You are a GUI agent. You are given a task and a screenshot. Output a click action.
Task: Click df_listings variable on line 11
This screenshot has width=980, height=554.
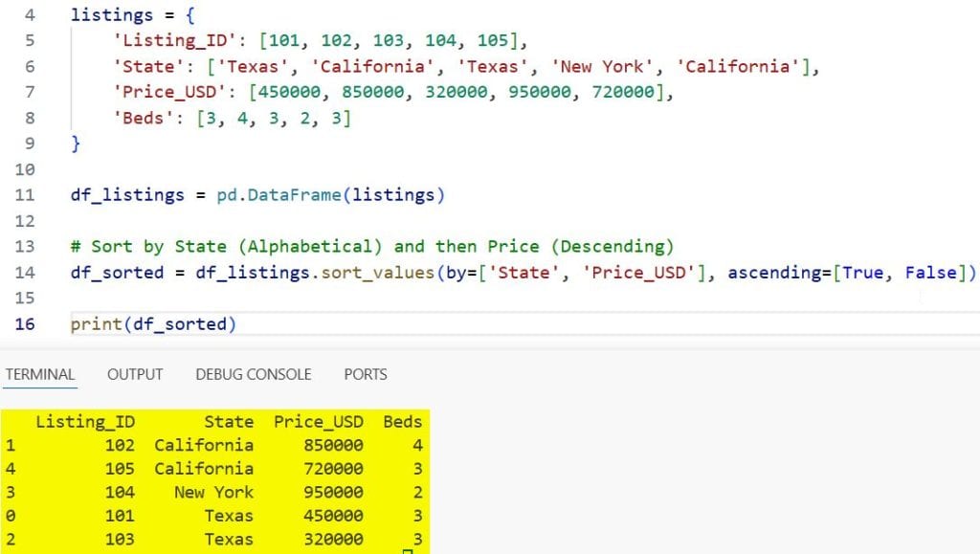[x=127, y=195]
